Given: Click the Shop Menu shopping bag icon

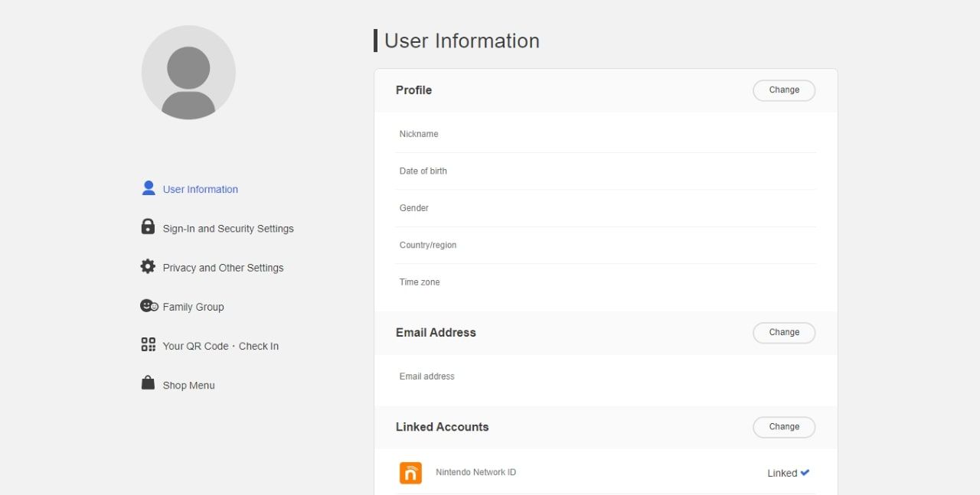Looking at the screenshot, I should click(148, 383).
